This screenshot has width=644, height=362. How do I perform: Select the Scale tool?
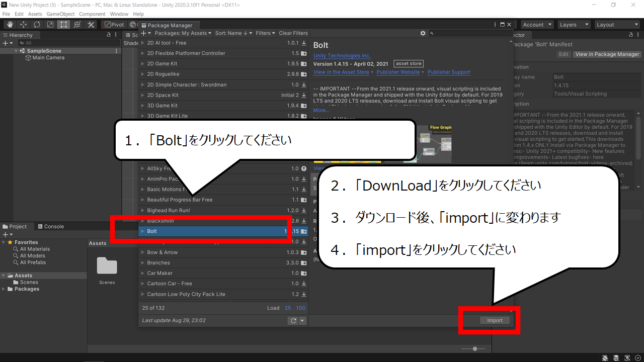(x=50, y=24)
